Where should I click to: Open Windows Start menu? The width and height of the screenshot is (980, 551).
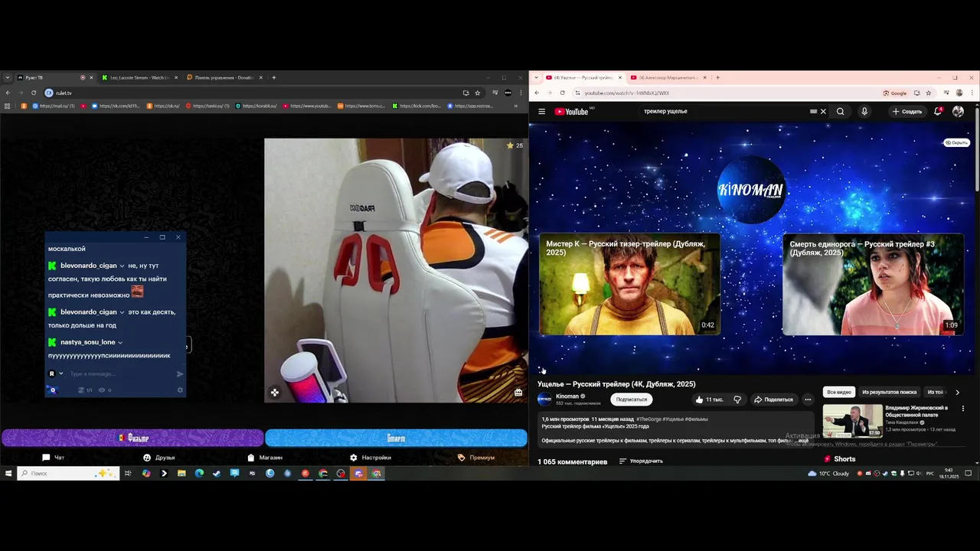(8, 474)
